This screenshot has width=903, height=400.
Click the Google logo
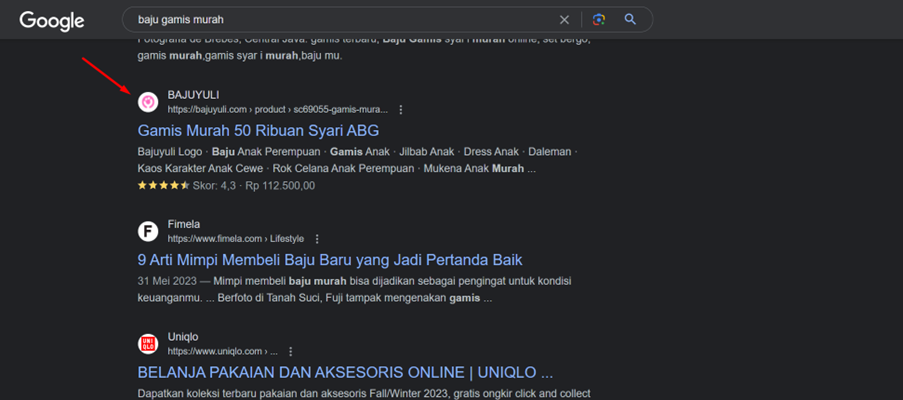[x=52, y=21]
